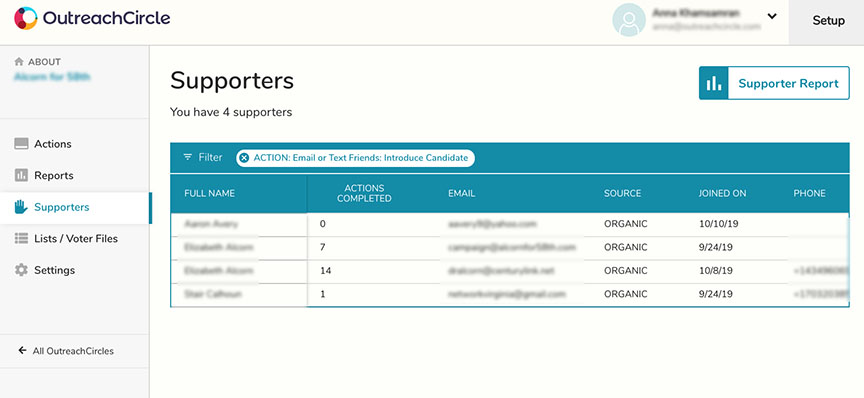The width and height of the screenshot is (864, 398).
Task: Open the Filter control
Action: tap(203, 157)
